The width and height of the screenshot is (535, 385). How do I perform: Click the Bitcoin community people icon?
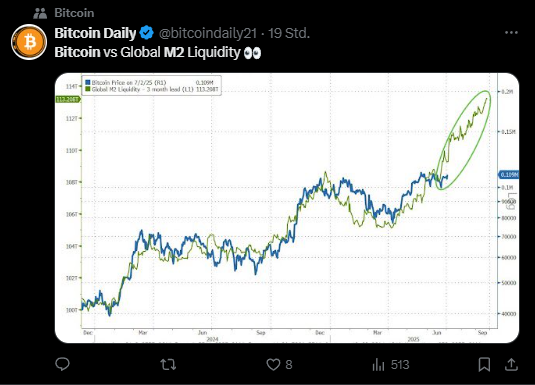(40, 13)
